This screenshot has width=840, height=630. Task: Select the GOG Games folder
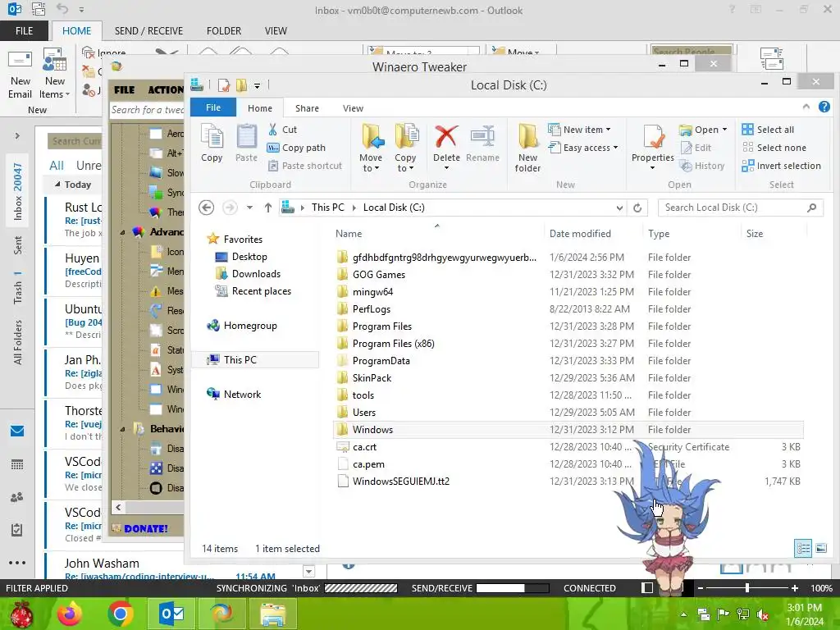(379, 274)
